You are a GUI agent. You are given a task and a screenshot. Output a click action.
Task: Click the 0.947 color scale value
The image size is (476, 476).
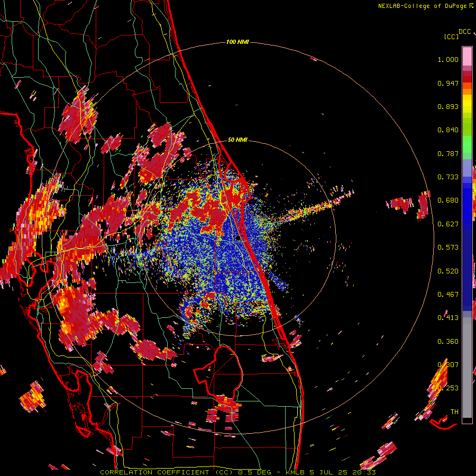pyautogui.click(x=448, y=83)
